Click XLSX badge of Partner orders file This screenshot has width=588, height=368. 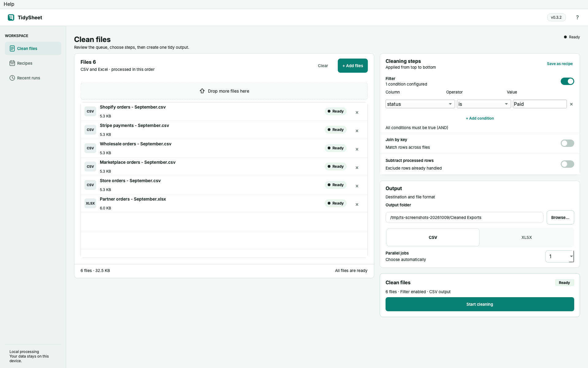coord(90,203)
